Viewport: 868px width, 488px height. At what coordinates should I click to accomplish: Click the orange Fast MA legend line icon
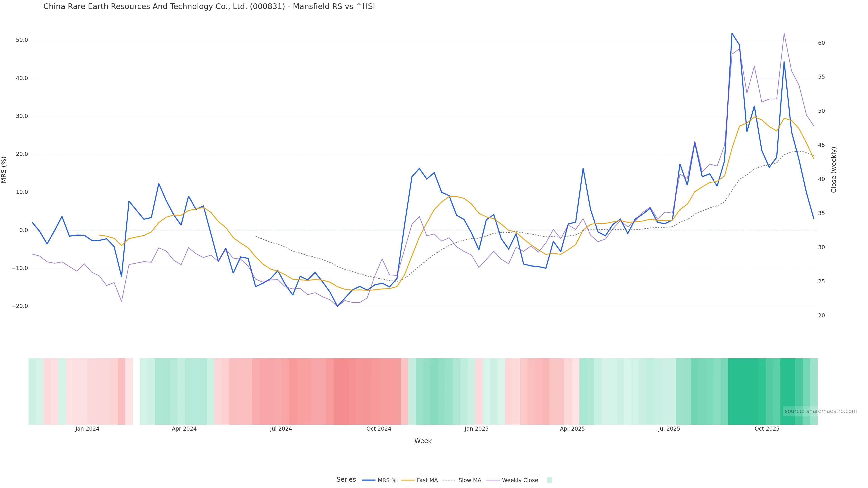pyautogui.click(x=408, y=480)
